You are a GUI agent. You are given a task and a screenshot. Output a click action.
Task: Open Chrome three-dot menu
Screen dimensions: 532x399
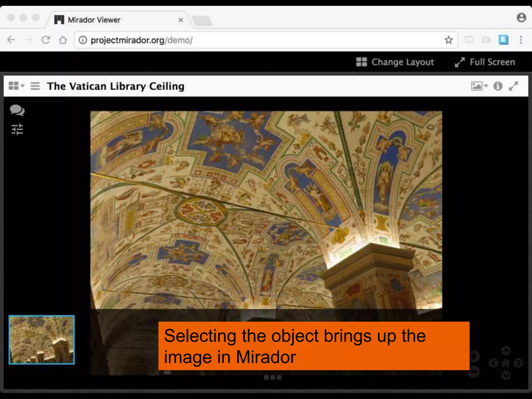pyautogui.click(x=521, y=40)
